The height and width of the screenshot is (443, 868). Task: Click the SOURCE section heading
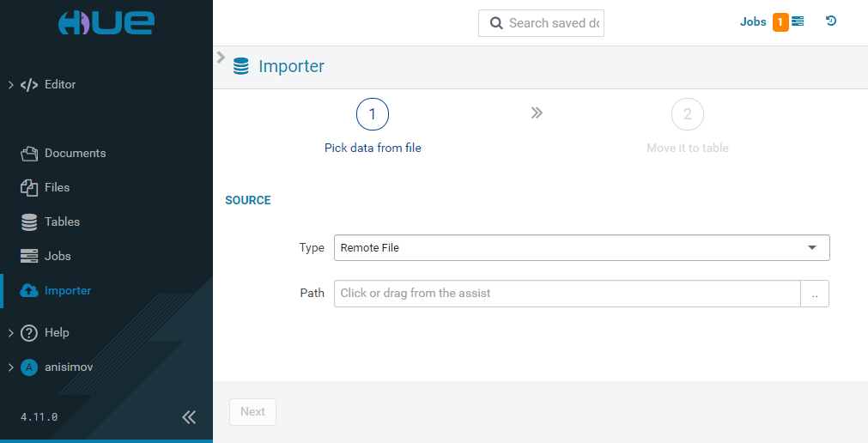coord(248,200)
